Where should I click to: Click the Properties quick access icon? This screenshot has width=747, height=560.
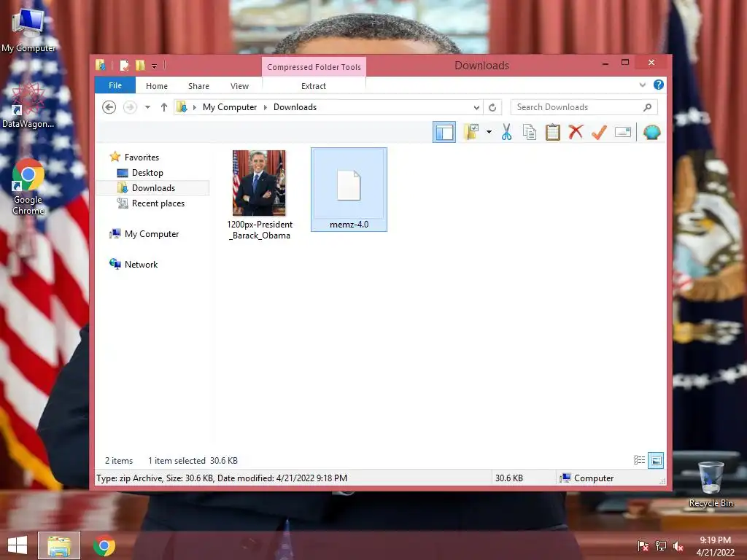(124, 65)
